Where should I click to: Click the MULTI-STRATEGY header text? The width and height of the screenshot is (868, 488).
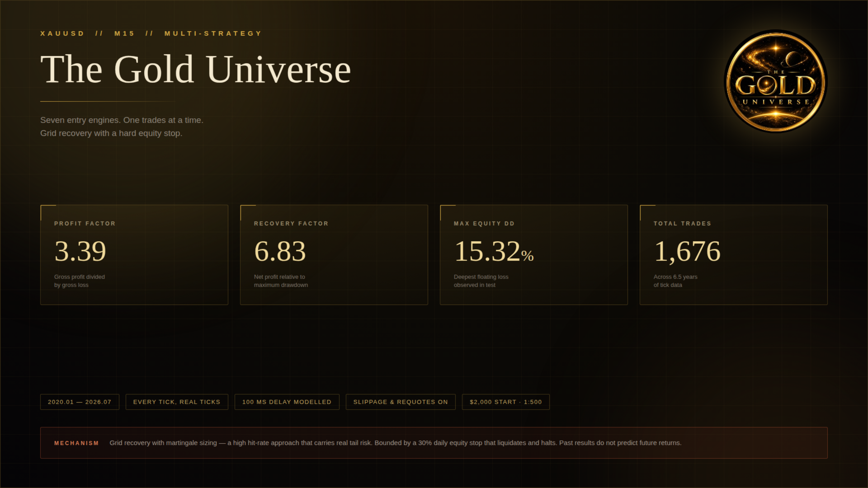click(x=213, y=33)
